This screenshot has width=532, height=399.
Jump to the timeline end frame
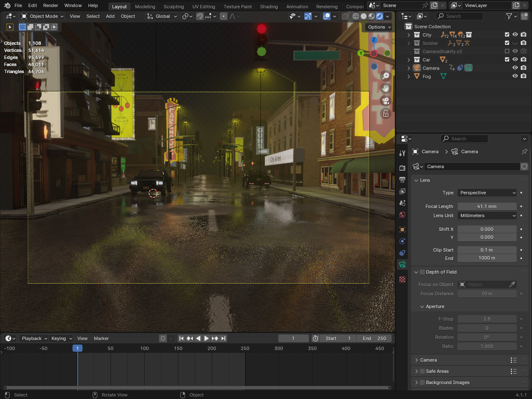(223, 338)
